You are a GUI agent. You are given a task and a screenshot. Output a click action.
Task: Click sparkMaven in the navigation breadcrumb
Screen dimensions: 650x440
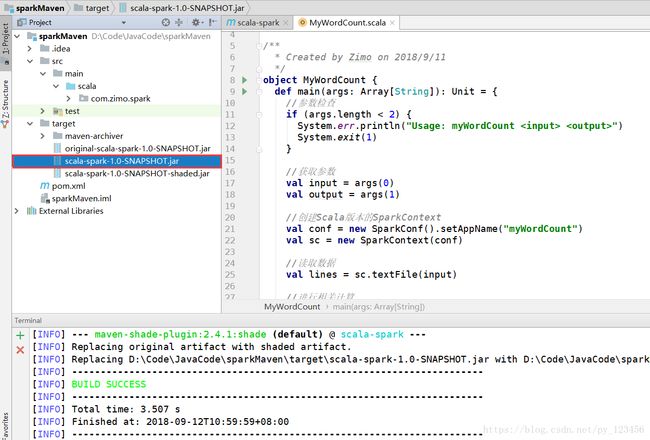pos(35,8)
